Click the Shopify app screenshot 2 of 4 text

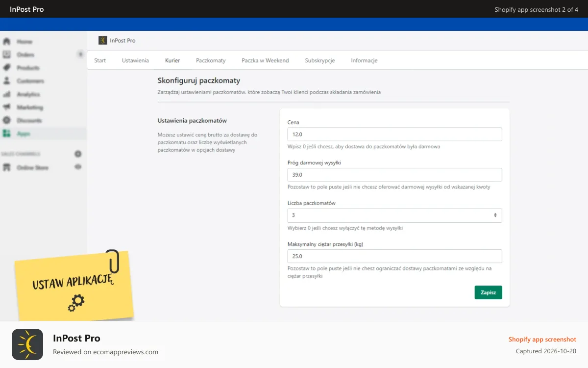coord(536,9)
